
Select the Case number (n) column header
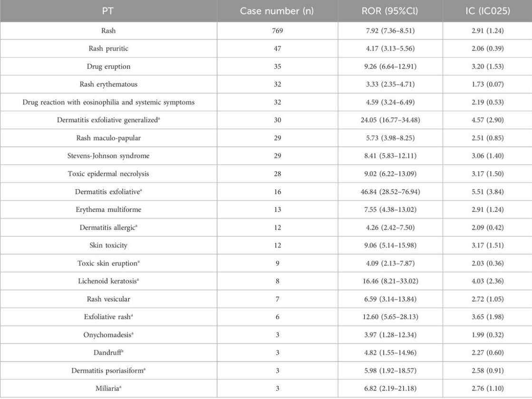coord(277,11)
